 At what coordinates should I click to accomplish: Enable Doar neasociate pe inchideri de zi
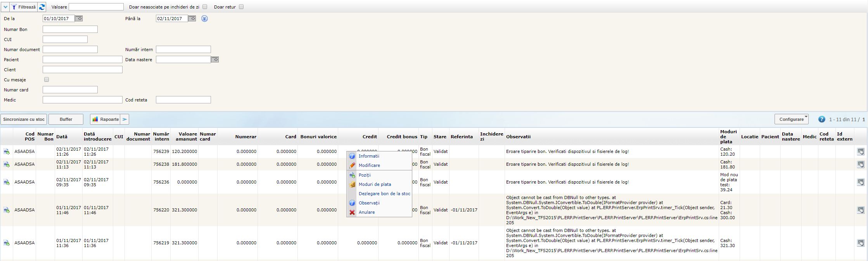point(205,7)
